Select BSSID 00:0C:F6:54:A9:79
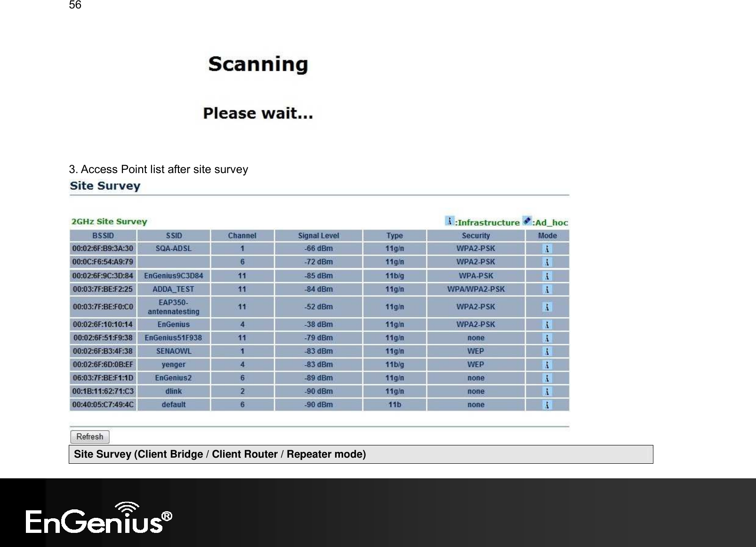Image resolution: width=756 pixels, height=547 pixels. click(x=103, y=262)
